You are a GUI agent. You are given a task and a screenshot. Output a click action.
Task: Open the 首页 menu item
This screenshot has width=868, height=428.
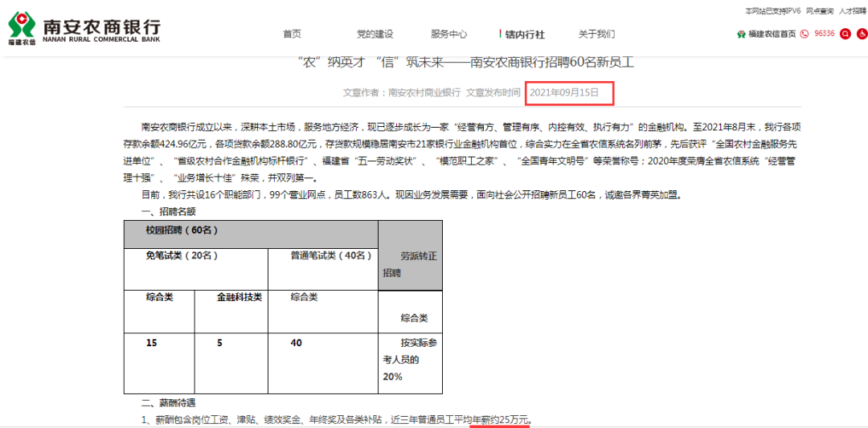pos(292,35)
